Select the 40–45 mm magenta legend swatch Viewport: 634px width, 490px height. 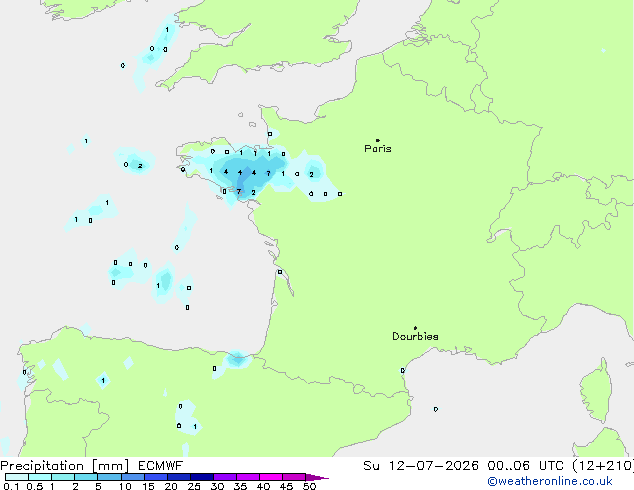[271, 477]
